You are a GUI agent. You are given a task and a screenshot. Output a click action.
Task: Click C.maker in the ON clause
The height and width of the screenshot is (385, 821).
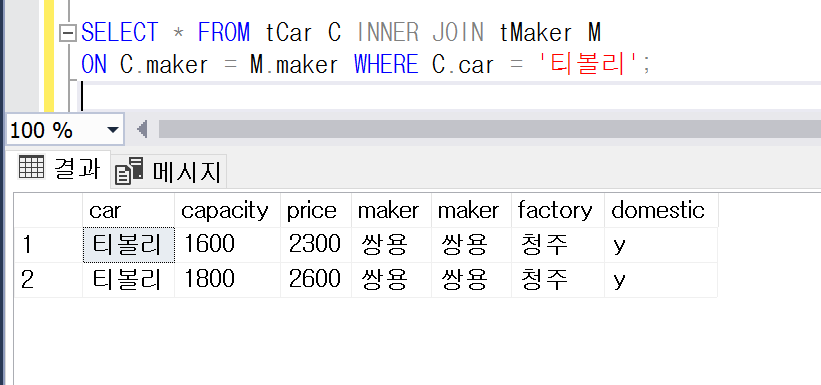(164, 65)
